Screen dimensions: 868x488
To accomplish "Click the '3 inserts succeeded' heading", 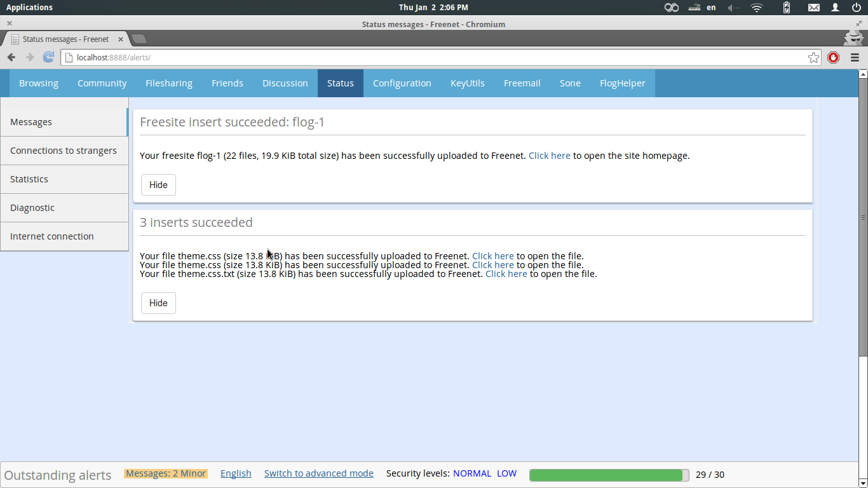I will (196, 222).
